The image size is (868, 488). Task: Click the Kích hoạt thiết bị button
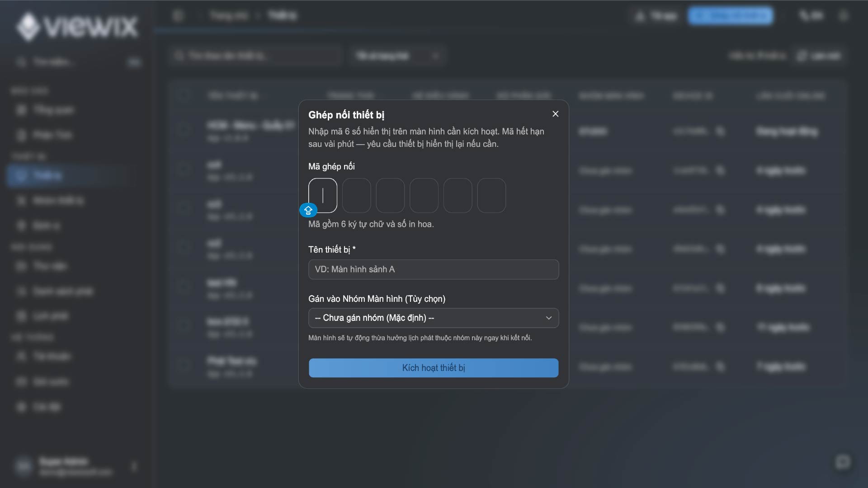434,368
